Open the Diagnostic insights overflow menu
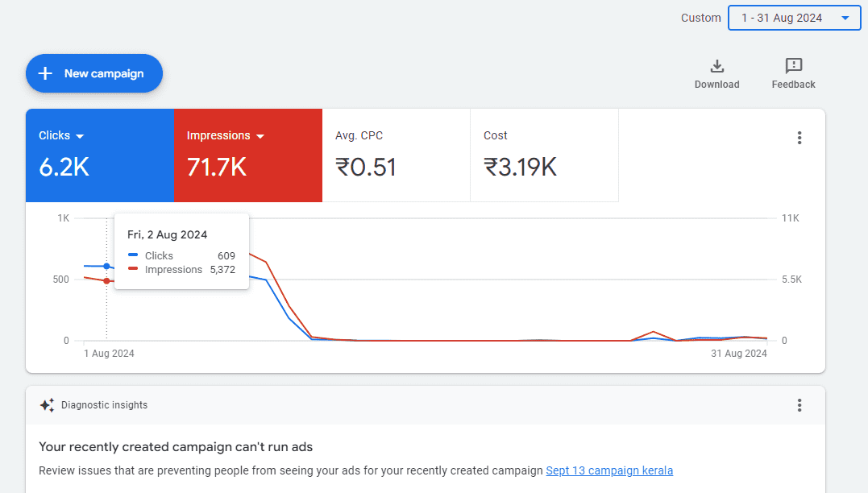The height and width of the screenshot is (493, 868). click(799, 405)
